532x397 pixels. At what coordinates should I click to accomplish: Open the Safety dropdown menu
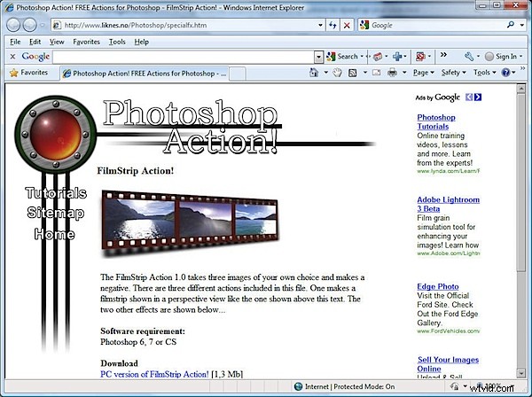(x=454, y=72)
